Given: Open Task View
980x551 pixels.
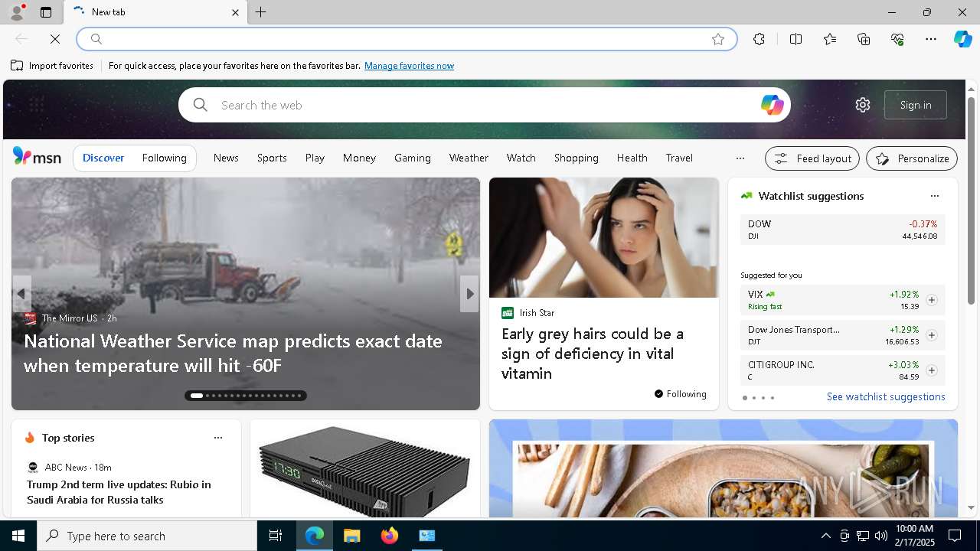Looking at the screenshot, I should coord(276,536).
